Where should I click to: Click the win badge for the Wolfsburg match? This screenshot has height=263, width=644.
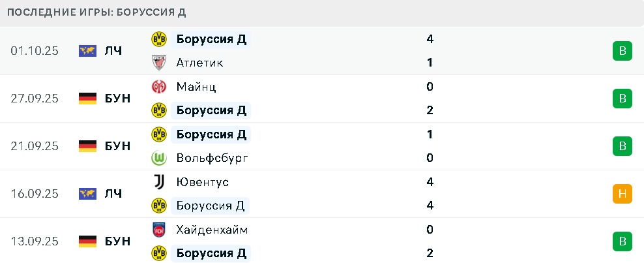click(622, 146)
